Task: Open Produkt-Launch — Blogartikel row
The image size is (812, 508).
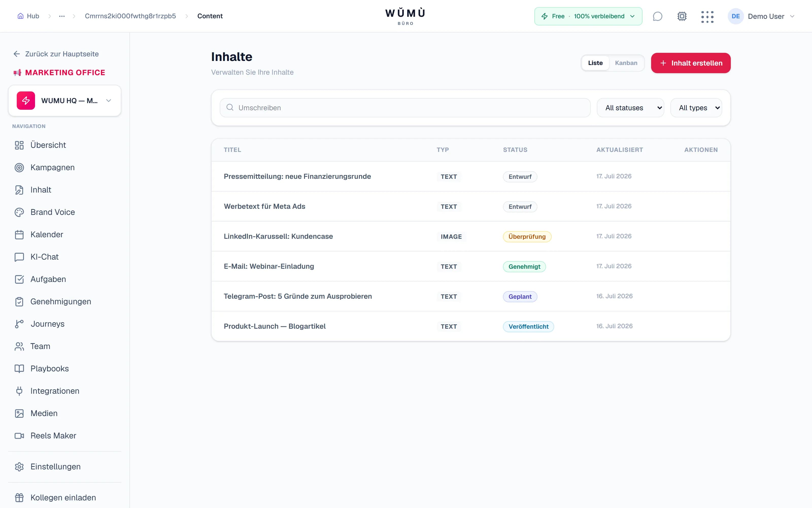Action: (471, 326)
